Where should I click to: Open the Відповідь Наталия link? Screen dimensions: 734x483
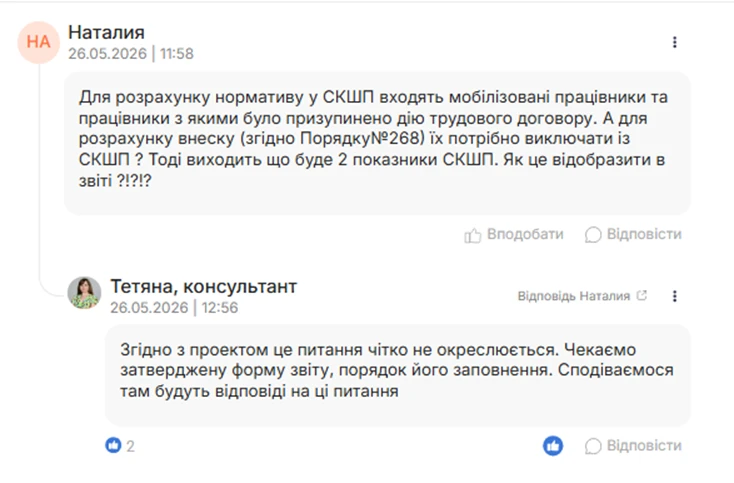pos(573,296)
